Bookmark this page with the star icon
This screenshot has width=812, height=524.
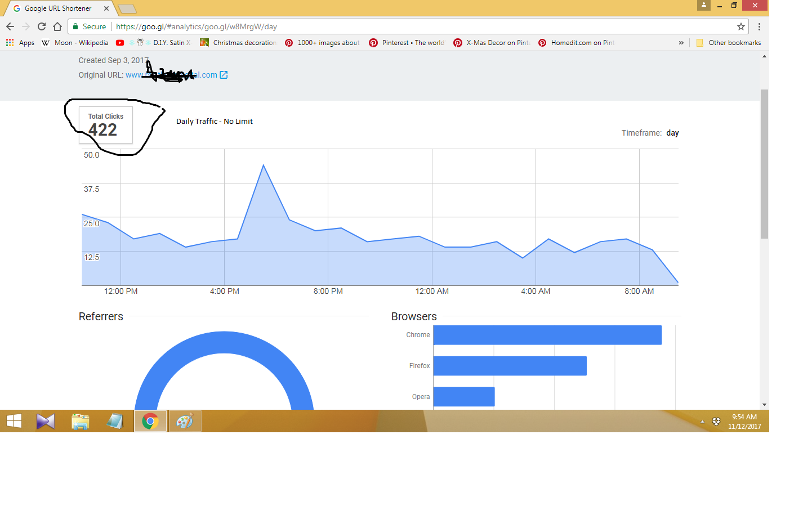pos(741,26)
